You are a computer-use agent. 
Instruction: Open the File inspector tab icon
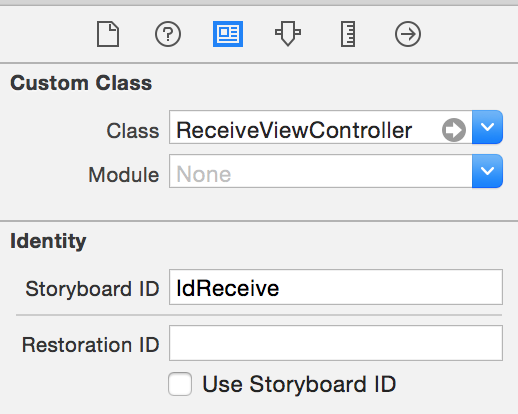pyautogui.click(x=108, y=34)
